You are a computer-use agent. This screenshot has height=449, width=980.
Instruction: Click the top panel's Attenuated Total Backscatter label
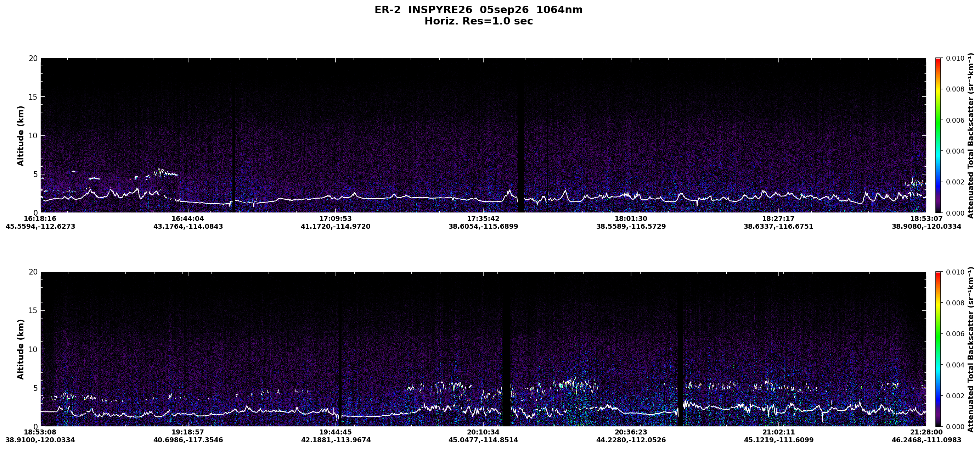[x=970, y=135]
